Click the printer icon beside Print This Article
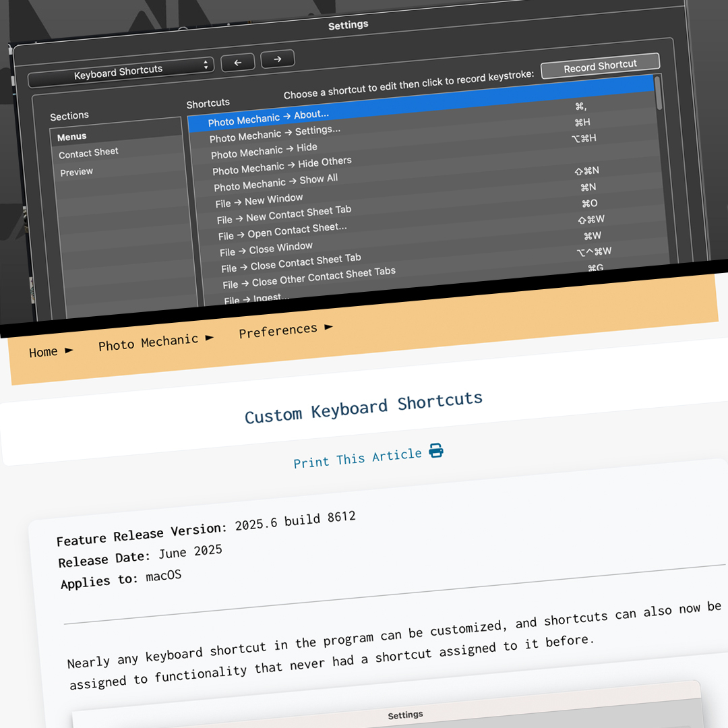 point(436,451)
